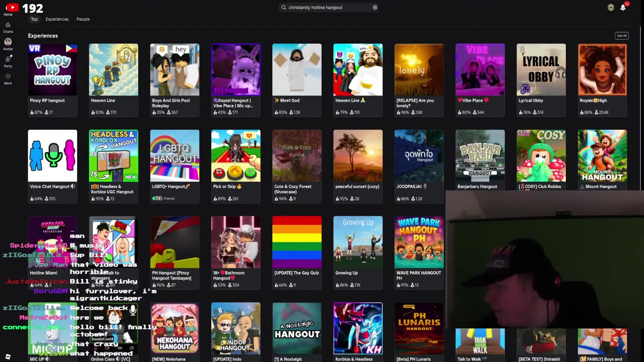Click the 'Voice Chat Hangout' title text
The image size is (644, 362).
click(49, 187)
